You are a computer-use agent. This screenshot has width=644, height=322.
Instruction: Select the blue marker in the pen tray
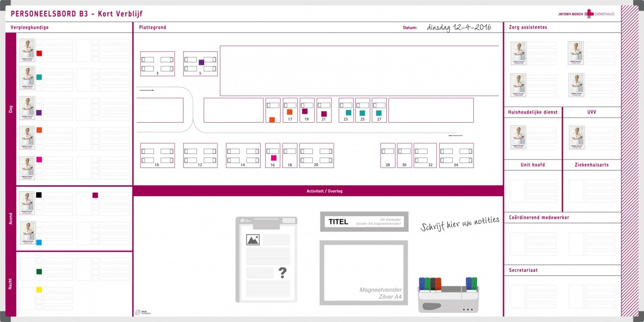click(x=421, y=283)
